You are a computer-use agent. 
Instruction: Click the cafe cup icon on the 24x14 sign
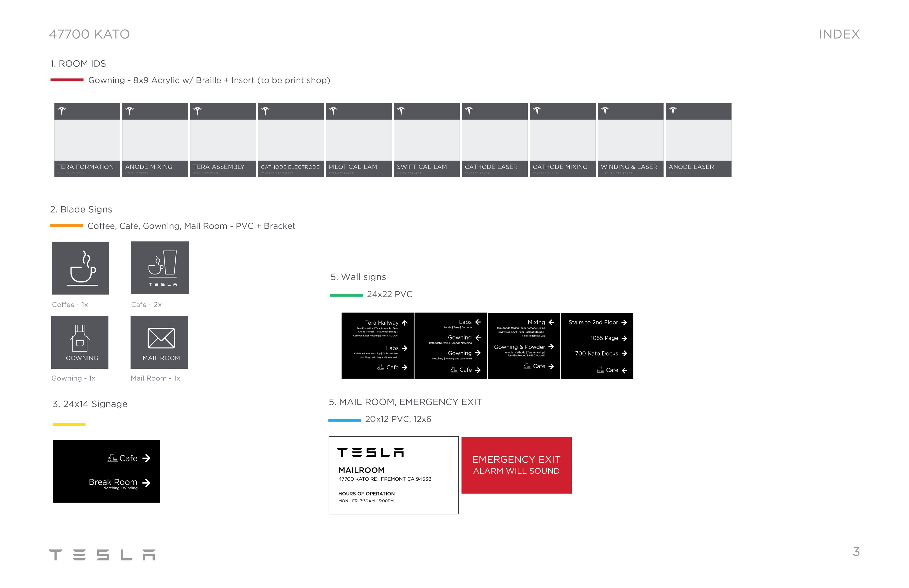(x=112, y=458)
